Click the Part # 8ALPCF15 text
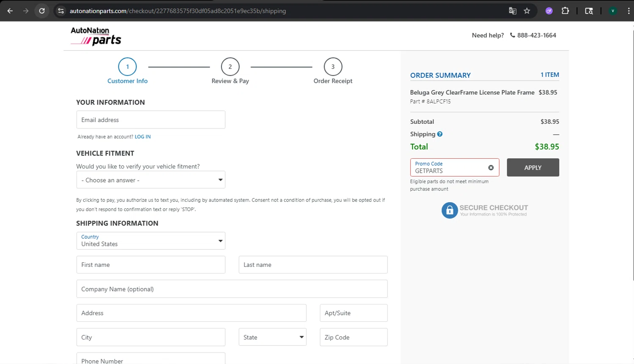 pyautogui.click(x=430, y=101)
